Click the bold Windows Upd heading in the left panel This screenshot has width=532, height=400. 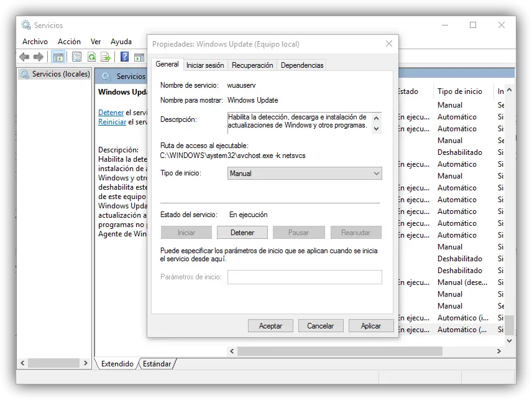point(122,92)
